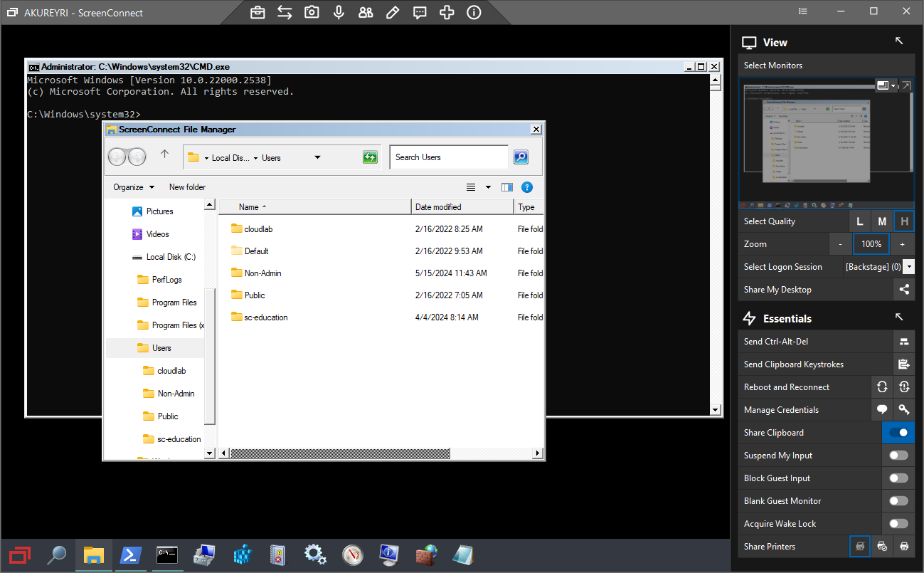Click the Share My Desktop share icon
This screenshot has height=573, width=924.
click(904, 290)
